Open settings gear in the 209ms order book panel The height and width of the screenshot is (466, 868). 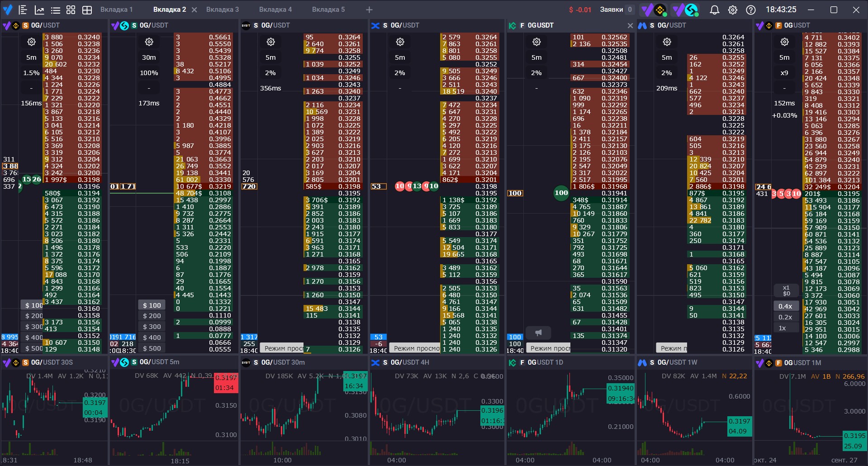coord(667,42)
